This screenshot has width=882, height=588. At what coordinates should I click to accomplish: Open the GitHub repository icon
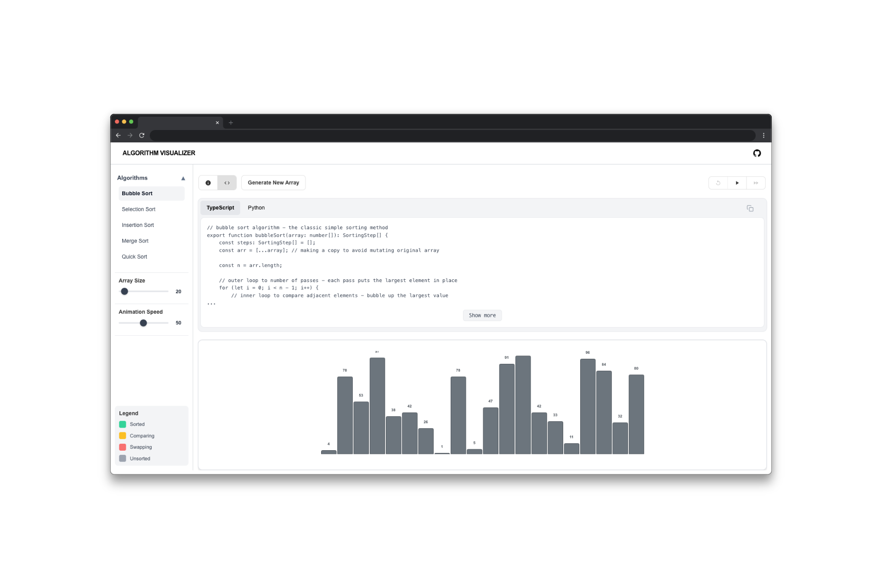(x=757, y=153)
